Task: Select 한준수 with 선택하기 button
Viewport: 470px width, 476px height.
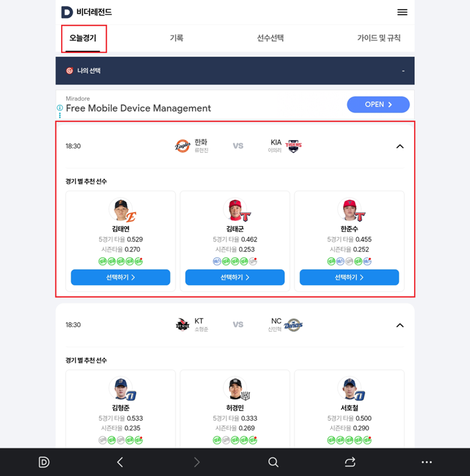Action: [349, 277]
